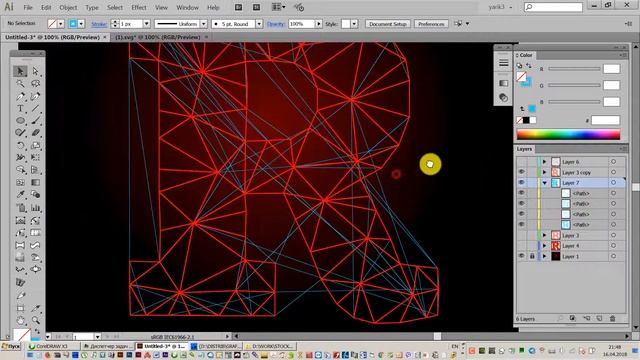Create new layer in Layers panel
The width and height of the screenshot is (640, 360).
599,318
